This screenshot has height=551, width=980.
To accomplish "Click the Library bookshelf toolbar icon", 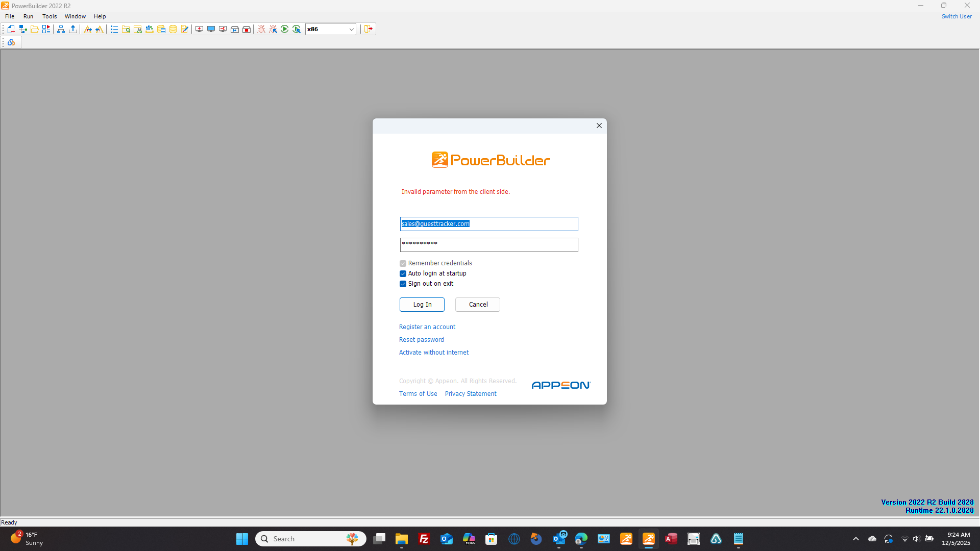I will coord(150,29).
